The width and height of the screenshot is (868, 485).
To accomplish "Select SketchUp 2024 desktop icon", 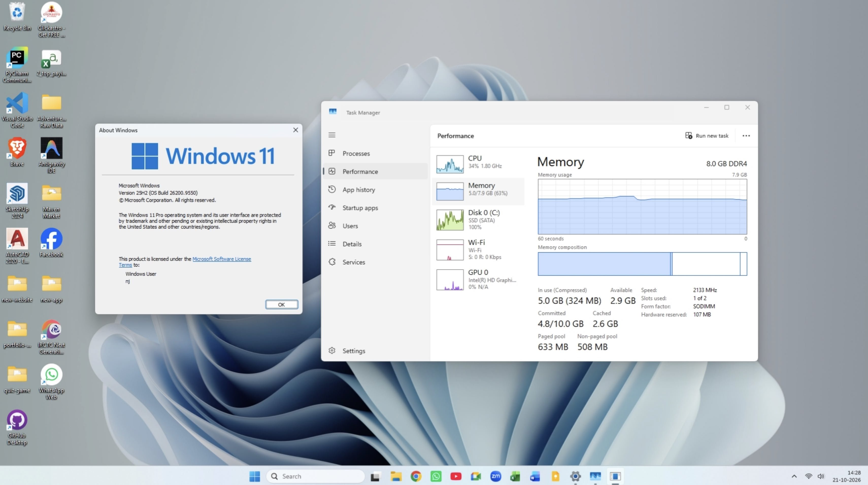I will point(17,201).
